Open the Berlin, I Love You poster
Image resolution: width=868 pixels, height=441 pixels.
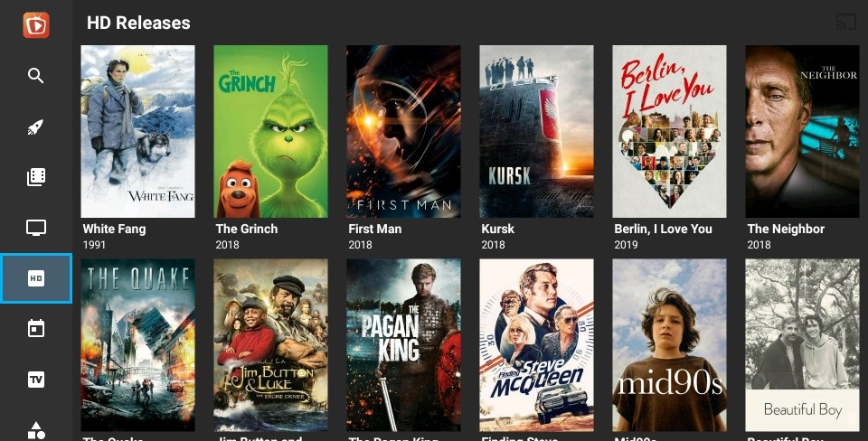click(669, 131)
